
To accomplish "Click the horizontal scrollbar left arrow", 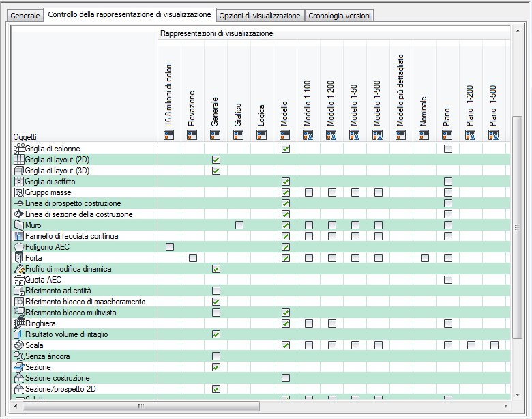I will tap(16, 406).
